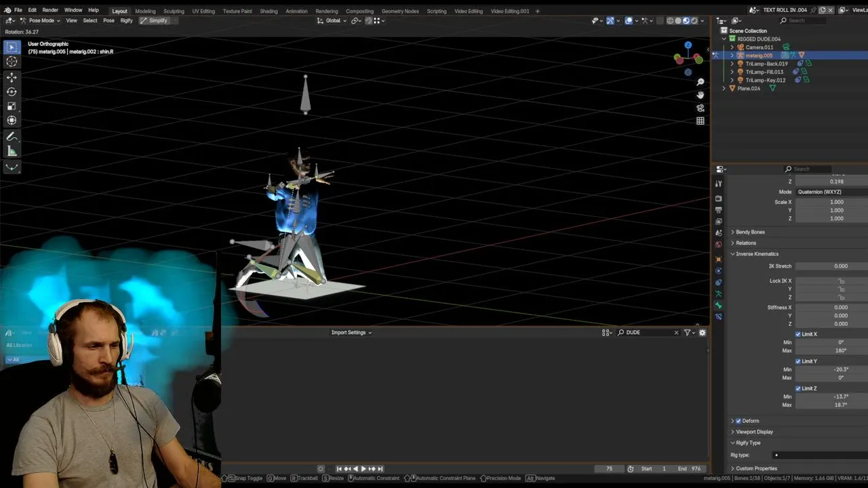
Task: Open the View Layer properties tab
Action: 719,222
